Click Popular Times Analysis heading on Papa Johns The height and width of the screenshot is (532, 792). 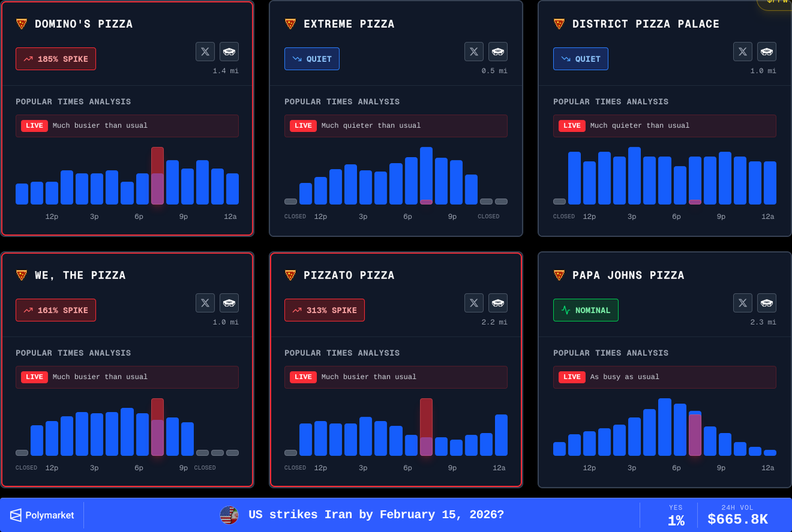pyautogui.click(x=610, y=353)
